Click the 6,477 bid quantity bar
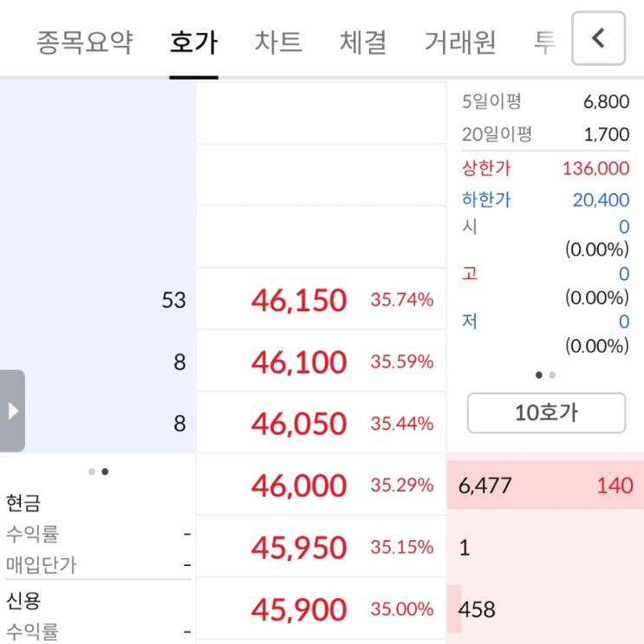644x644 pixels. tap(545, 485)
